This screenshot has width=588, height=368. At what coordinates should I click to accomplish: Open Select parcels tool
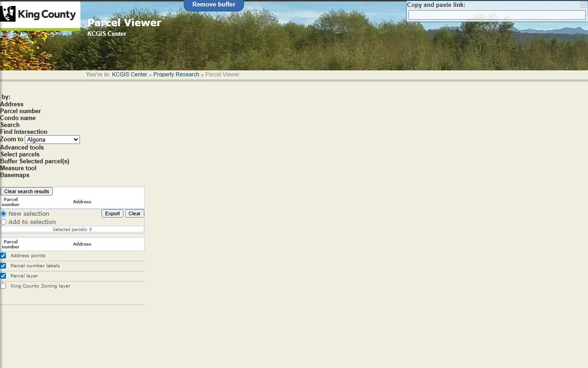[20, 155]
